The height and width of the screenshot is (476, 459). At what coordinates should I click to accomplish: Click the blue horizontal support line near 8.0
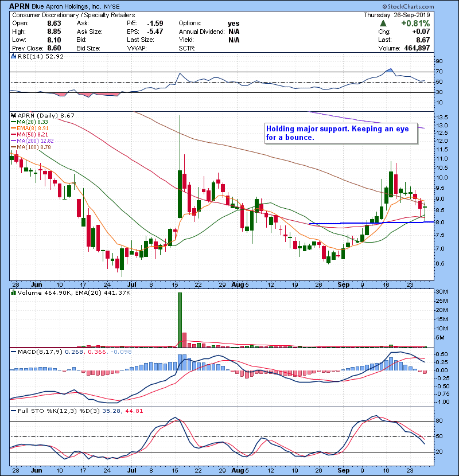(x=371, y=223)
